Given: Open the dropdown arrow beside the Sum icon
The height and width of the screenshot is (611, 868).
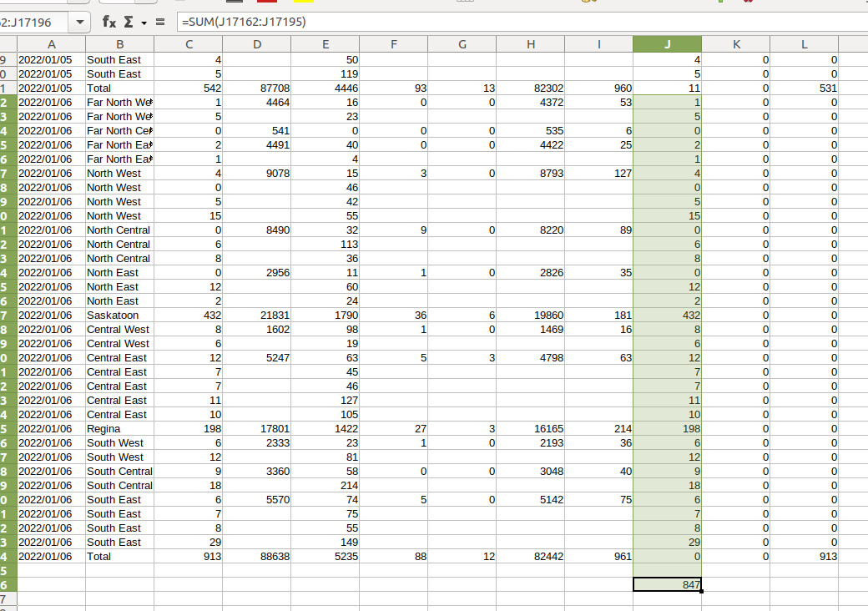Looking at the screenshot, I should pos(144,22).
